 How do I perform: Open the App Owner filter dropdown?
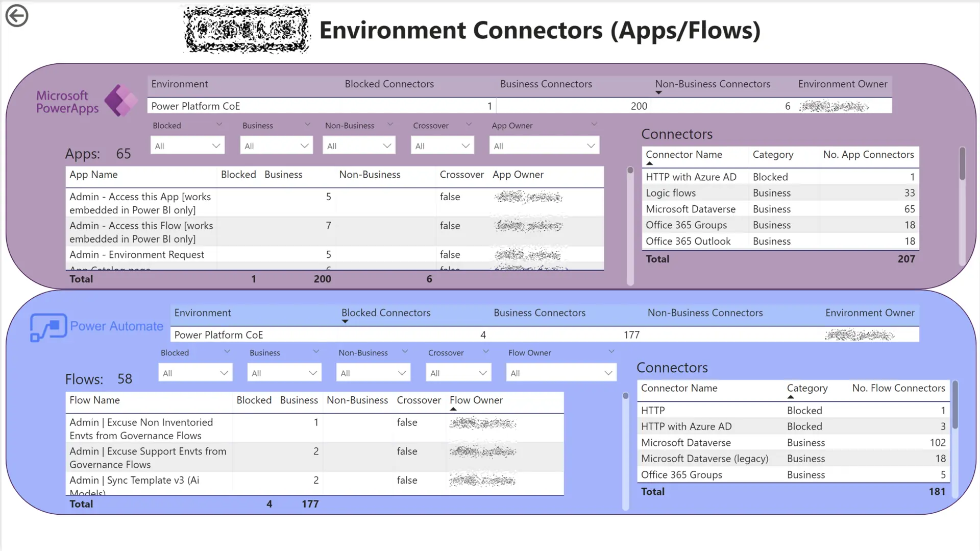tap(544, 146)
